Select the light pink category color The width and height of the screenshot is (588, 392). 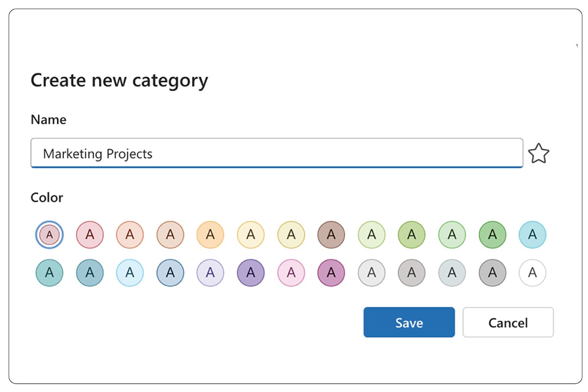coord(291,273)
